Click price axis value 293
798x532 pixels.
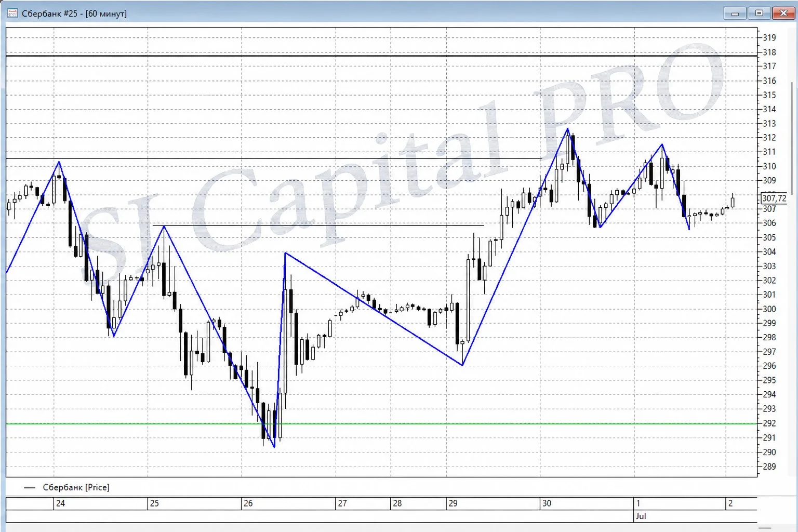click(769, 409)
